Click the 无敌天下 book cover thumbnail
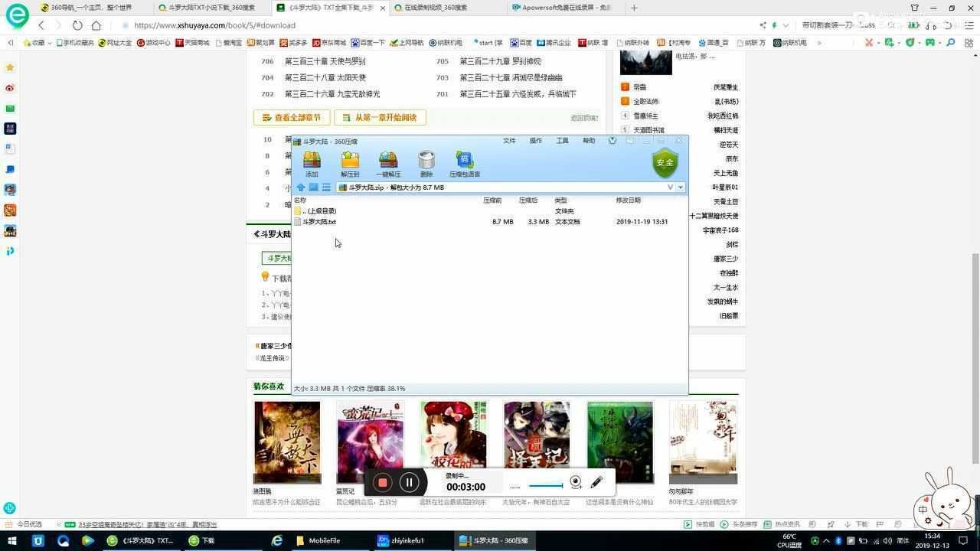 (x=287, y=442)
